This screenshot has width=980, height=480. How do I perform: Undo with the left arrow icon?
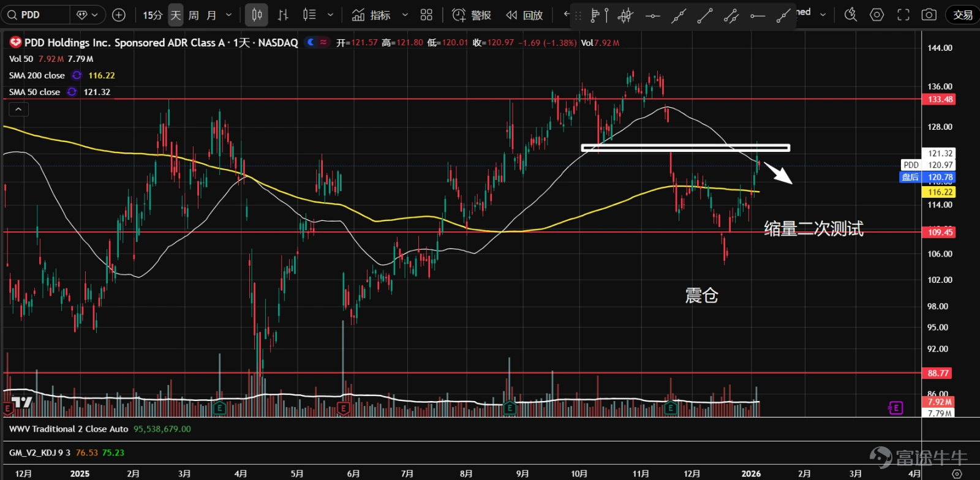pyautogui.click(x=567, y=13)
